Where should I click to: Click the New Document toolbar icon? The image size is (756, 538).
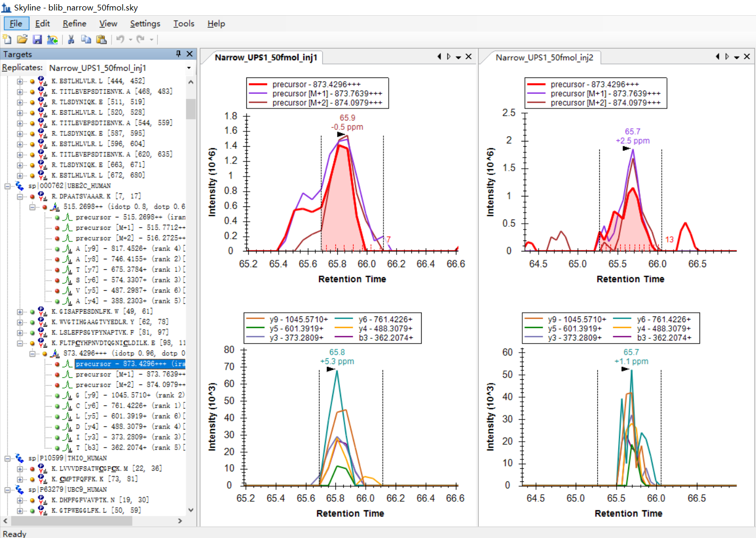(x=7, y=39)
